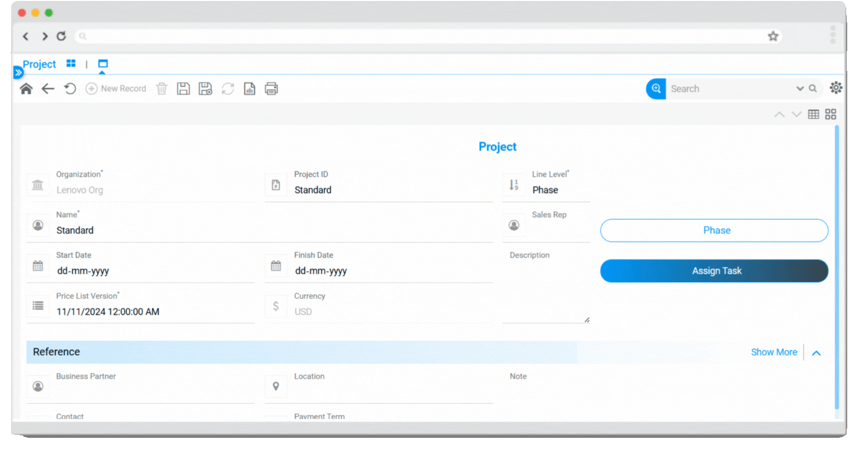868x450 pixels.
Task: Switch to grid table view toggle
Action: pos(813,114)
